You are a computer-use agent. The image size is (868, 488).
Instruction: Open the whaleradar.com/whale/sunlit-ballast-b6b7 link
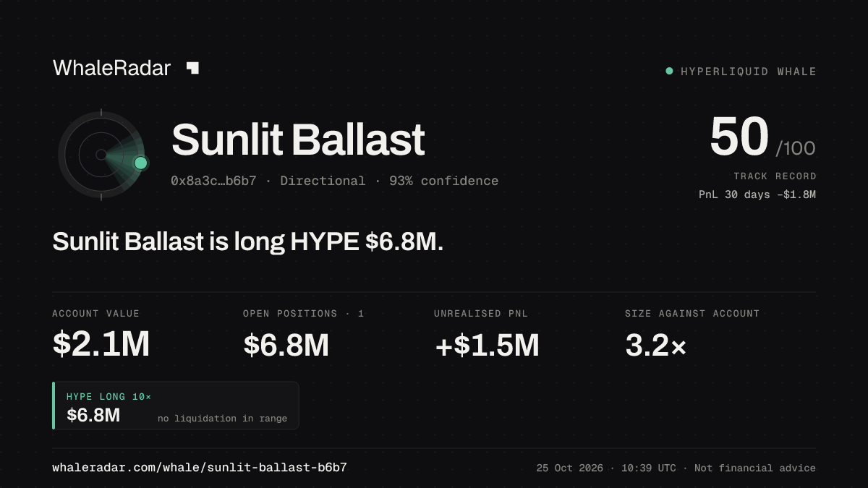(200, 468)
